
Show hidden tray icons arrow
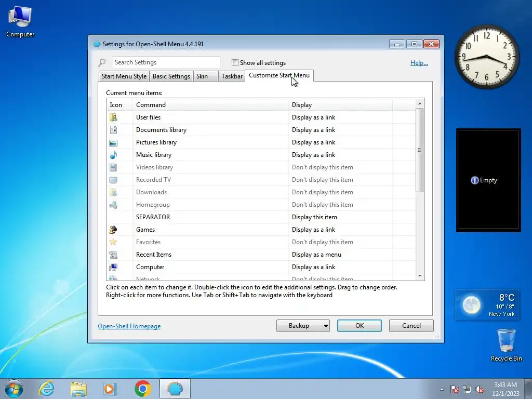442,389
